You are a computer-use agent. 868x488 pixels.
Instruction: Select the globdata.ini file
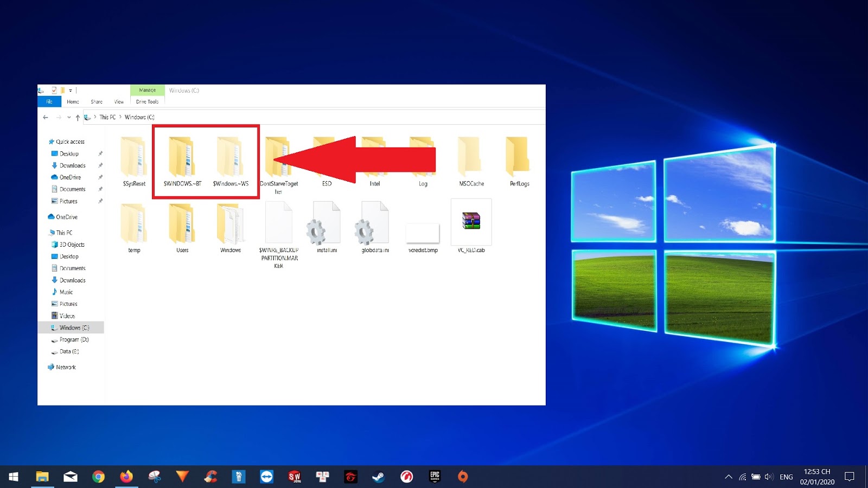375,228
